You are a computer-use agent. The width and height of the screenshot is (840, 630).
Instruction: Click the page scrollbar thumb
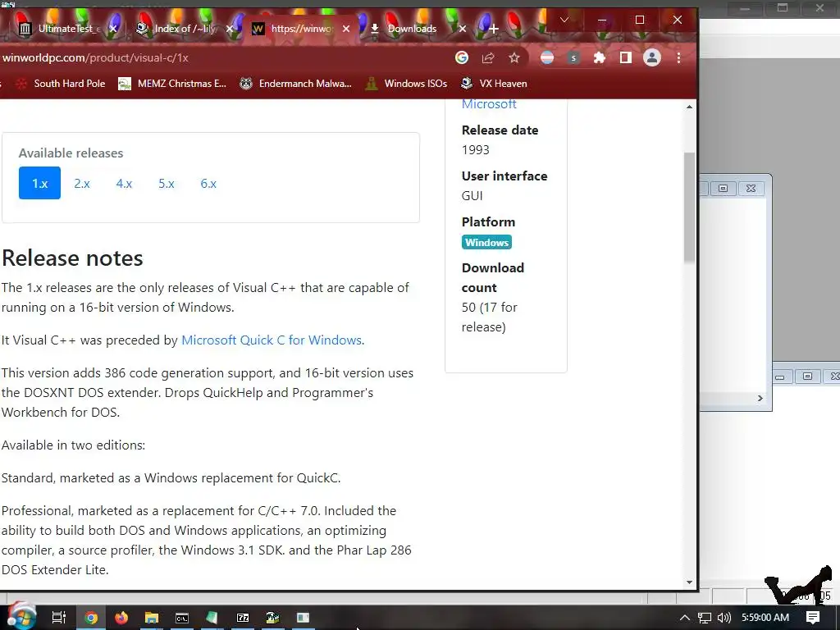point(689,208)
